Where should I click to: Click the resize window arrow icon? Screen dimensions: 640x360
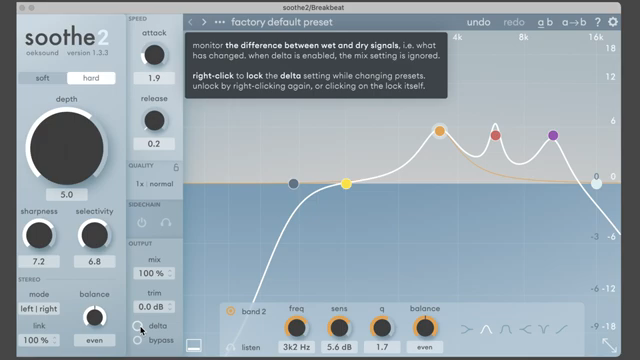tap(610, 345)
